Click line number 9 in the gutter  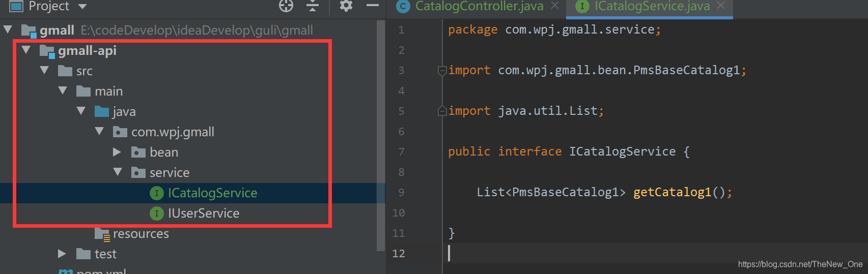(401, 193)
